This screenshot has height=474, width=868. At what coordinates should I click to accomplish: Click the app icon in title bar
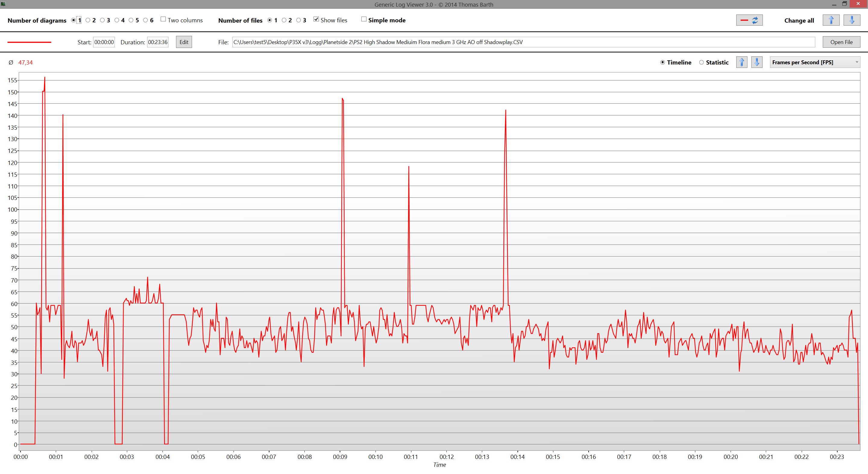click(x=3, y=4)
